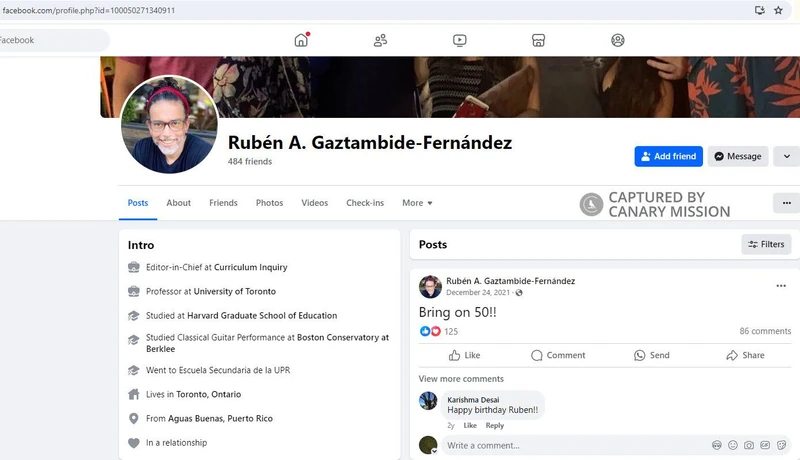Click Karishma Desai's comment avatar
Viewport: 800px width, 460px height.
(x=428, y=401)
